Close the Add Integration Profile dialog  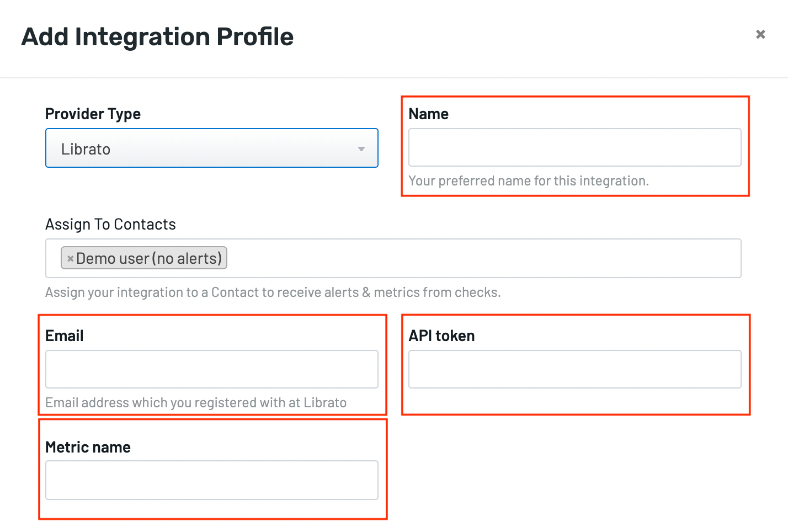point(760,34)
